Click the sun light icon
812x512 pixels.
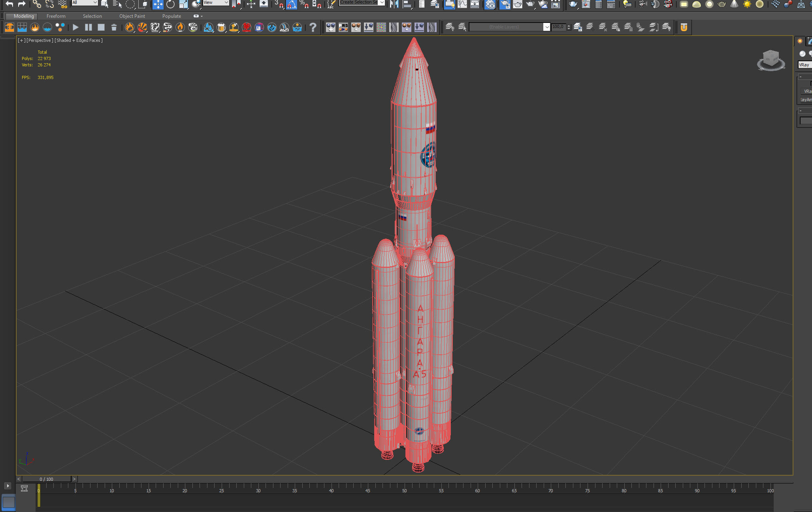tap(747, 4)
